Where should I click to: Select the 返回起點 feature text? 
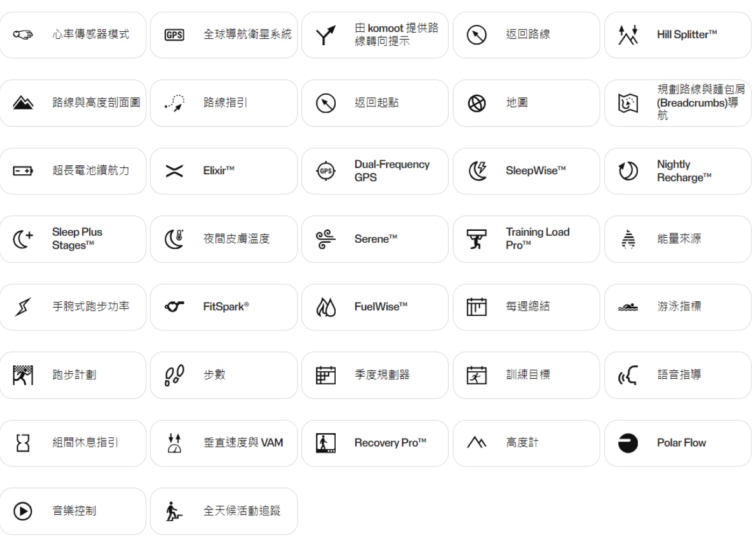coord(377,102)
